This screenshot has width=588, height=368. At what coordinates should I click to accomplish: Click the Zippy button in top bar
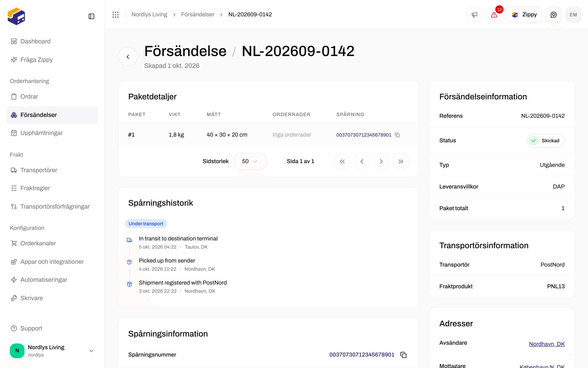[524, 15]
